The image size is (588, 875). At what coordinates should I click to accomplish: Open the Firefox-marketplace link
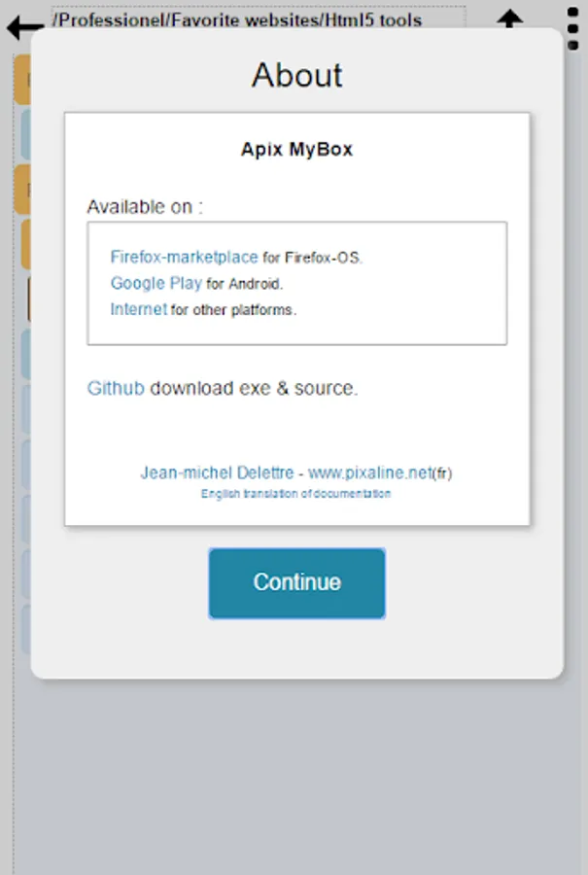pyautogui.click(x=184, y=258)
